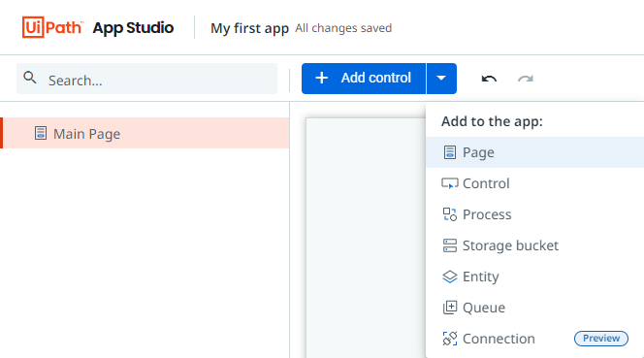Image resolution: width=644 pixels, height=358 pixels.
Task: Click the Connection plug icon
Action: point(450,339)
